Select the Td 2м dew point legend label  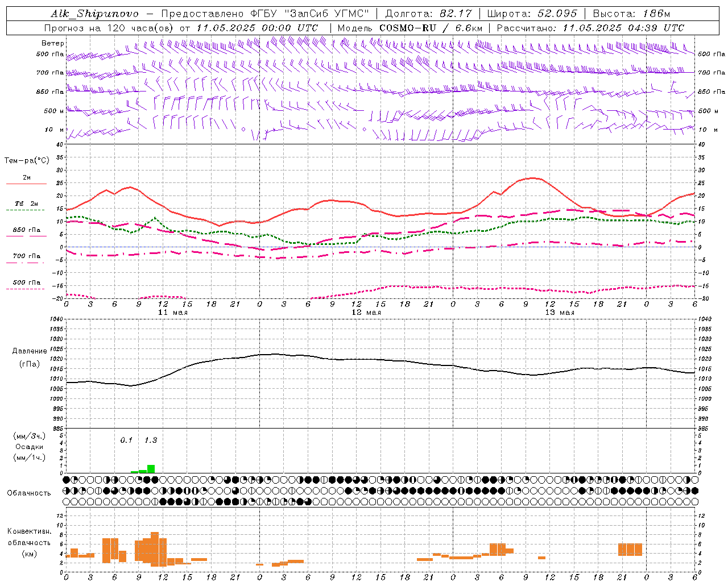click(27, 203)
